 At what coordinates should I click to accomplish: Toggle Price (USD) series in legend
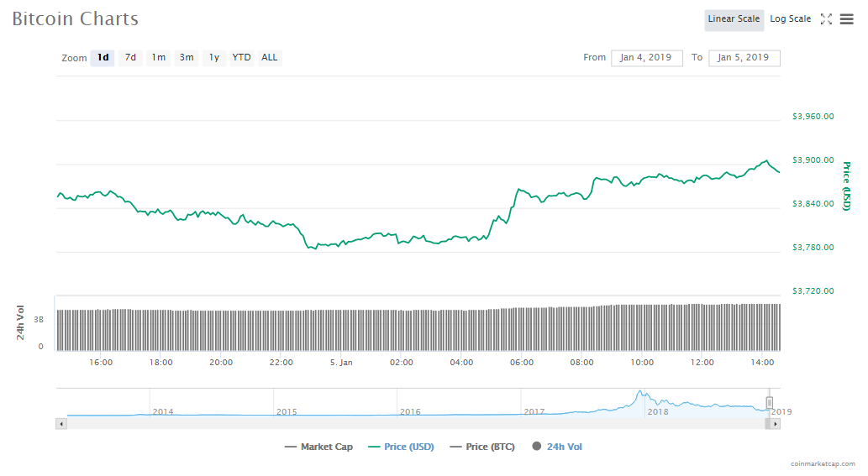click(x=402, y=447)
